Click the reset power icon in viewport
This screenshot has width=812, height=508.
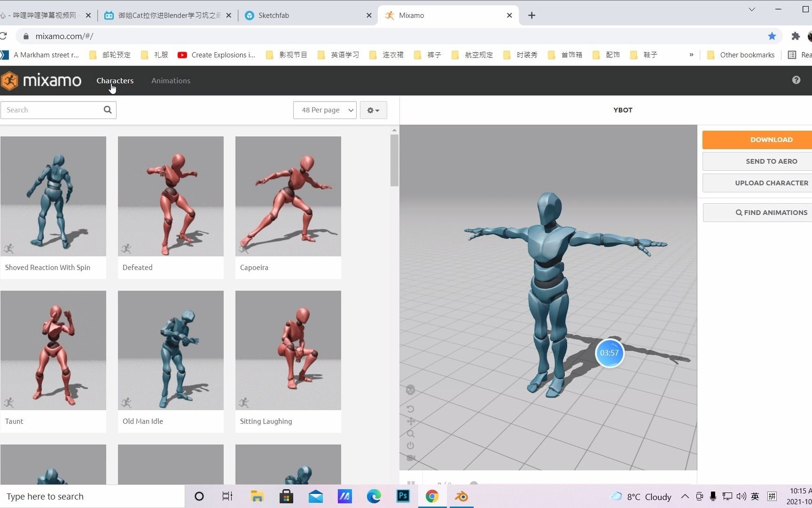pyautogui.click(x=410, y=446)
